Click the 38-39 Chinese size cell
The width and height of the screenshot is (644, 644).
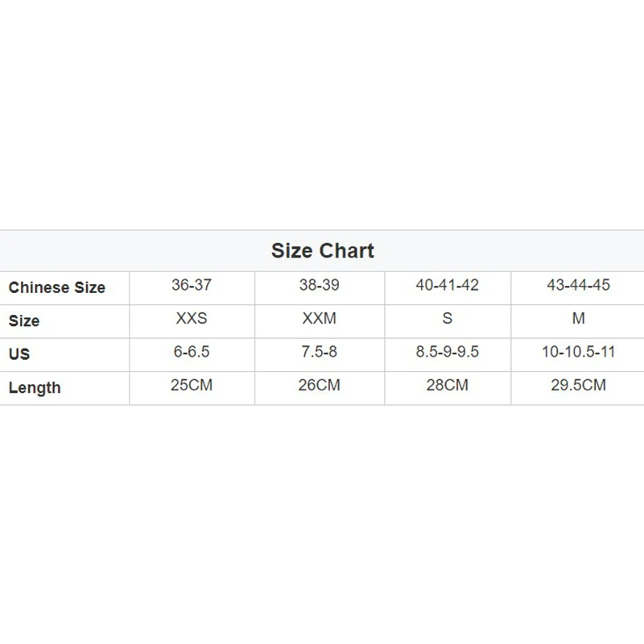pyautogui.click(x=319, y=286)
